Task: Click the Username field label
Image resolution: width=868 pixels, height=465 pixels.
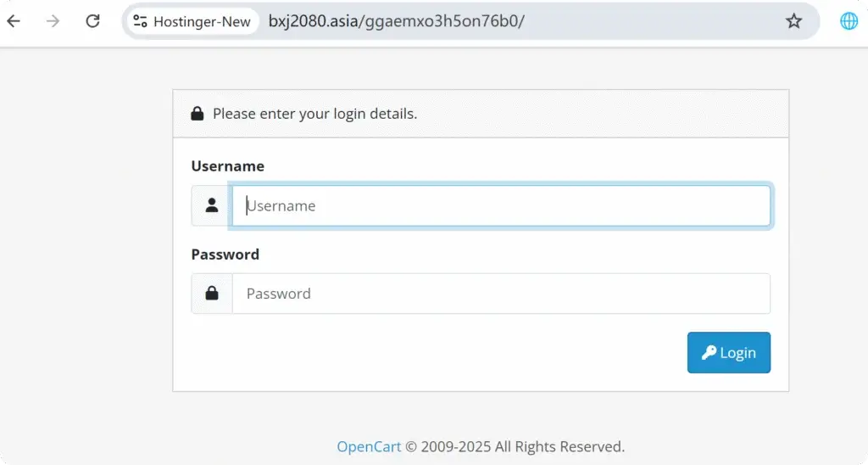Action: (x=227, y=166)
